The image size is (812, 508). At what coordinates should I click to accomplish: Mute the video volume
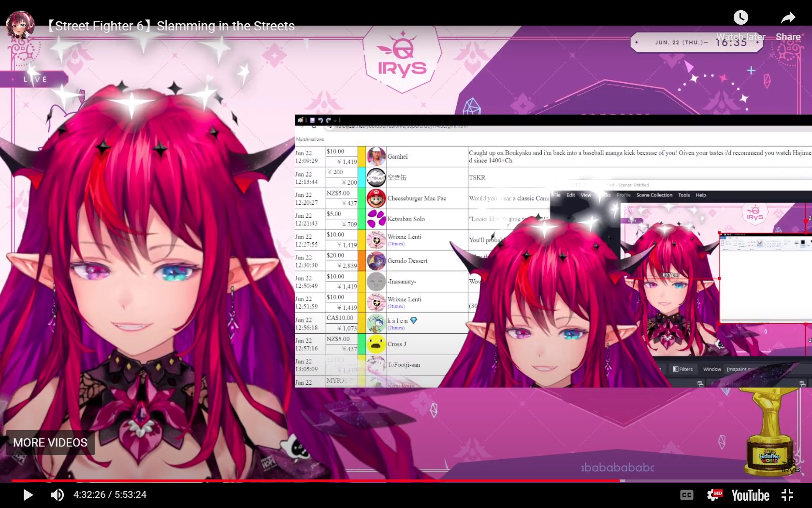click(x=57, y=495)
